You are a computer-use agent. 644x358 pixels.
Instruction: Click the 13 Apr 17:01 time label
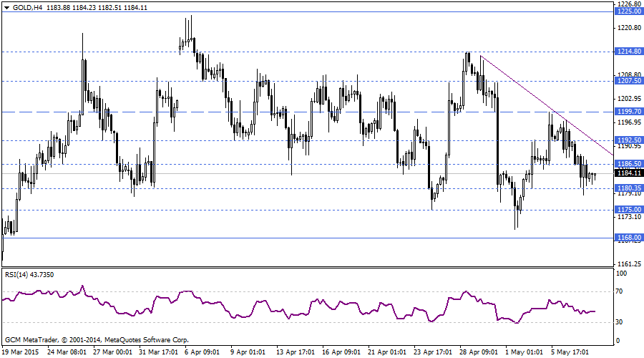(x=296, y=352)
